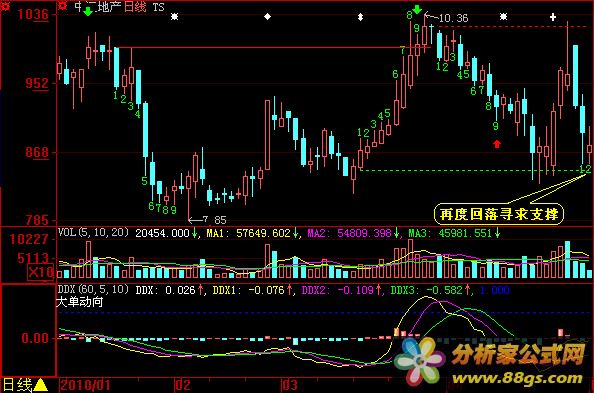
Task: Click the 1036 price axis label
Action: pyautogui.click(x=33, y=14)
